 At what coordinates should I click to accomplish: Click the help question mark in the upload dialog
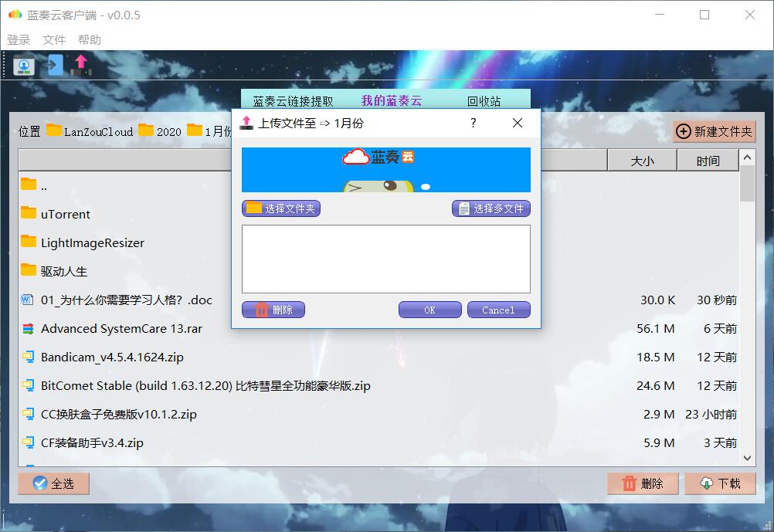coord(473,122)
